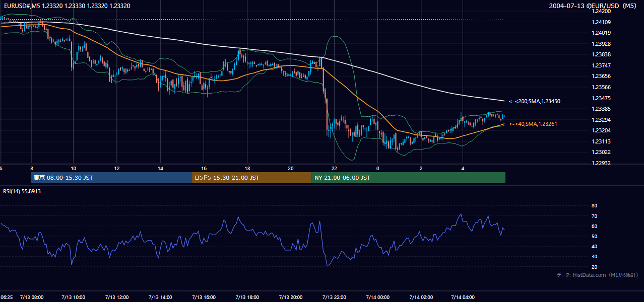Screen dimensions: 644x302
Task: Click the hour 12 tick on chart axis
Action: [116, 168]
